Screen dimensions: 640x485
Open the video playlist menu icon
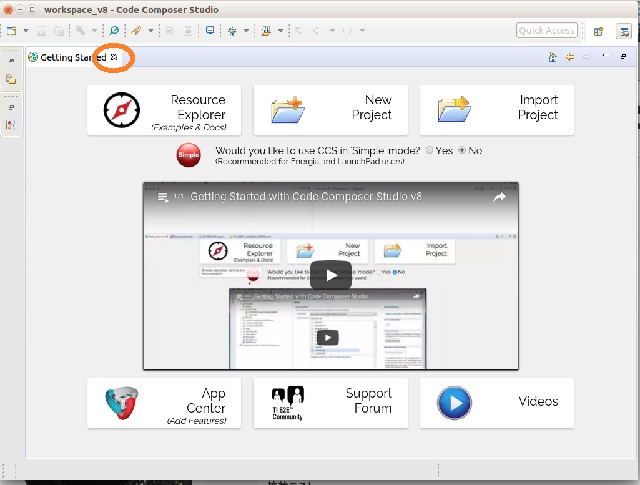tap(163, 198)
